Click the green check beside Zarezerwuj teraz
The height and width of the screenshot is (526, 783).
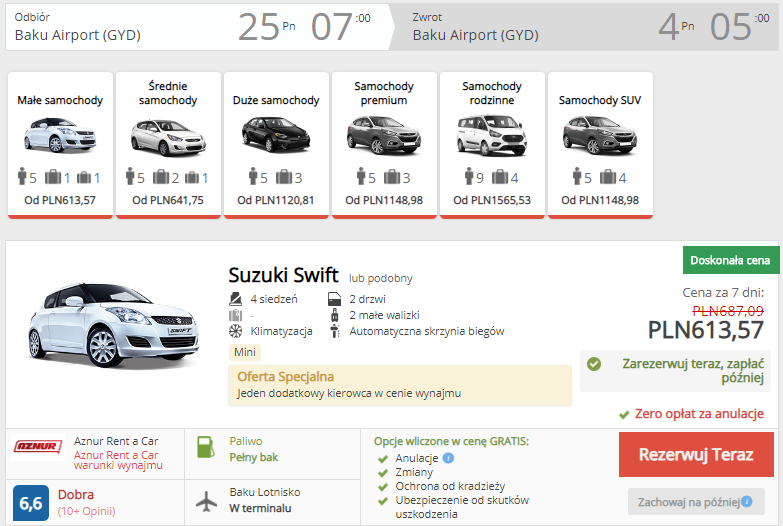[594, 364]
